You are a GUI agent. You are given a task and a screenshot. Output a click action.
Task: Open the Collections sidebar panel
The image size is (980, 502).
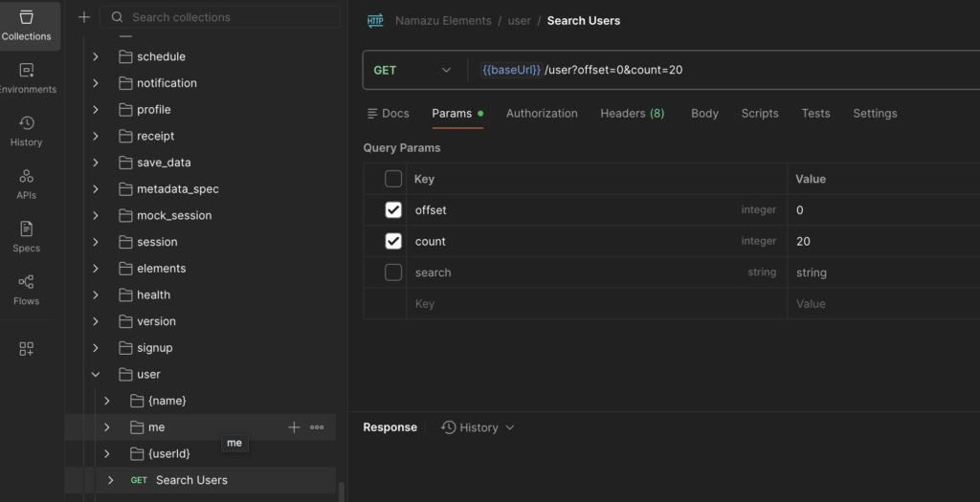26,26
